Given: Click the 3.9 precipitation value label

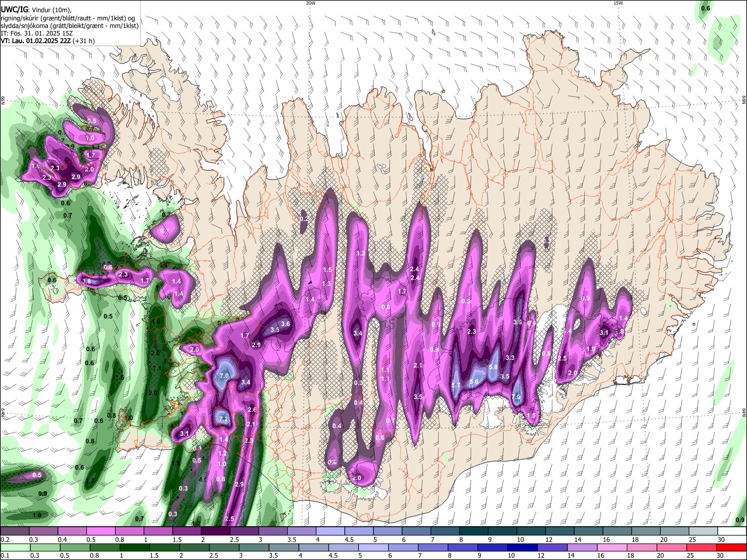Looking at the screenshot, I should click(x=517, y=322).
